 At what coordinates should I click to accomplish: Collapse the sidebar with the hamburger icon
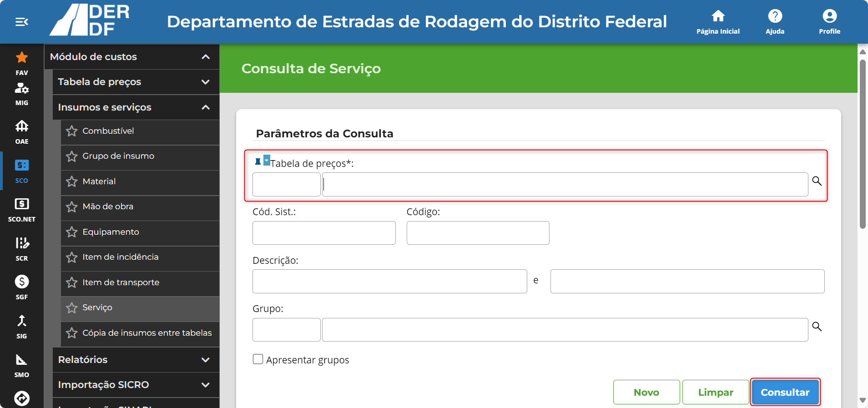point(22,22)
